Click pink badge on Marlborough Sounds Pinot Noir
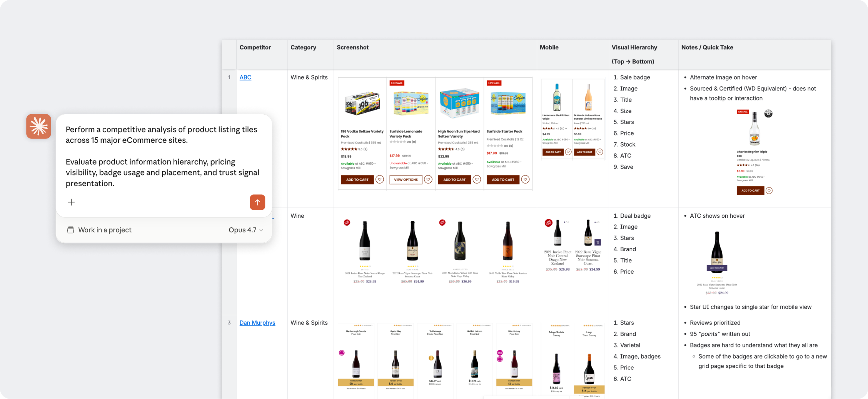This screenshot has width=868, height=399. click(342, 353)
